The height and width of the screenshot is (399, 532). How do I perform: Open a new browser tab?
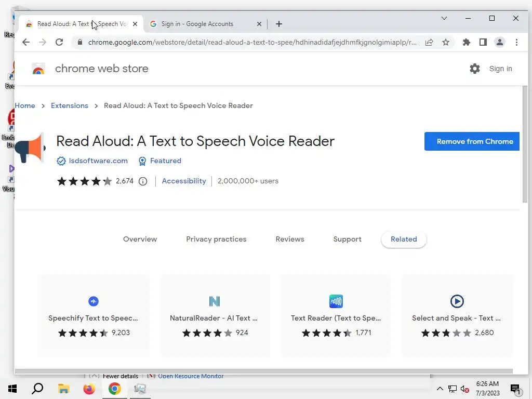(279, 24)
